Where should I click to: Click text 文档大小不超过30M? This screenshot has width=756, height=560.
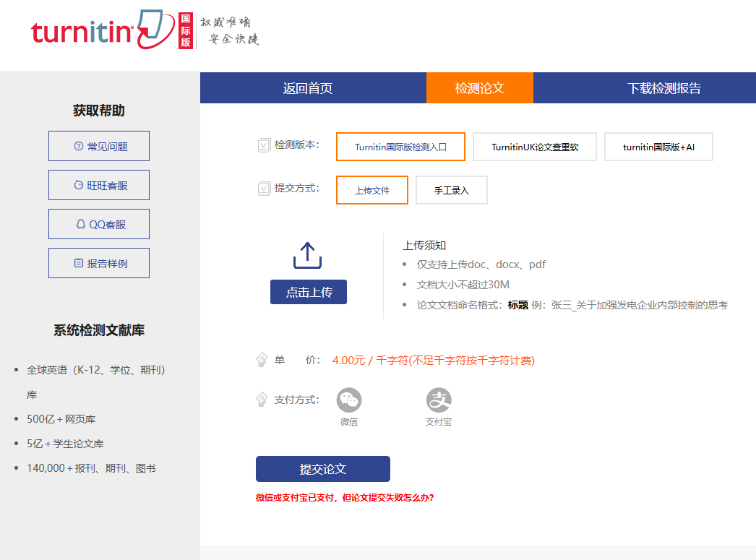(x=463, y=285)
